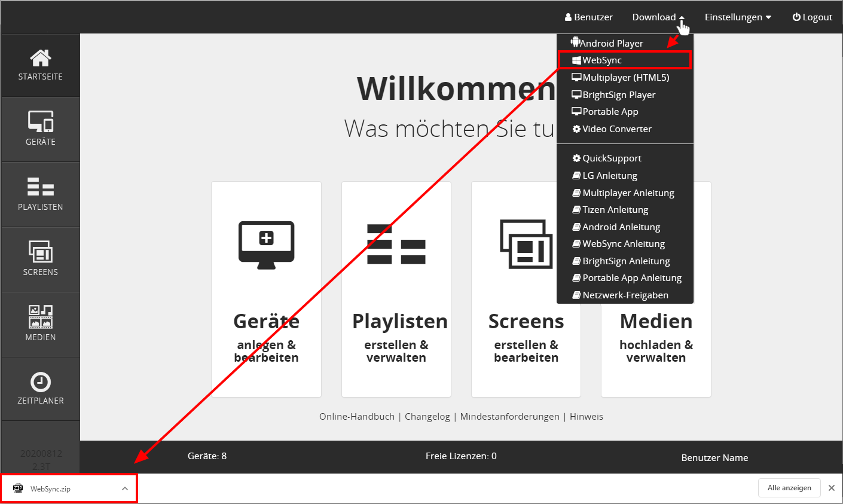Screen dimensions: 843x504
Task: Go to Geräte in the sidebar
Action: (40, 122)
